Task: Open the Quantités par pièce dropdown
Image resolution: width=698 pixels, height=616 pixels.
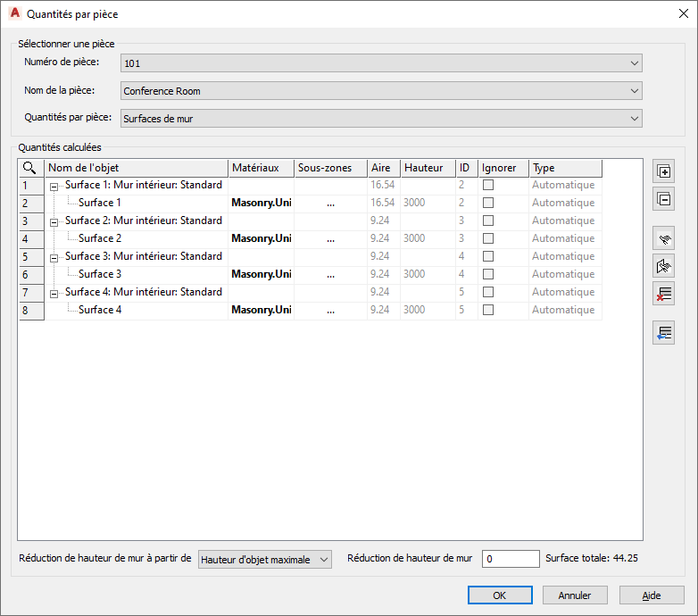Action: pos(381,119)
